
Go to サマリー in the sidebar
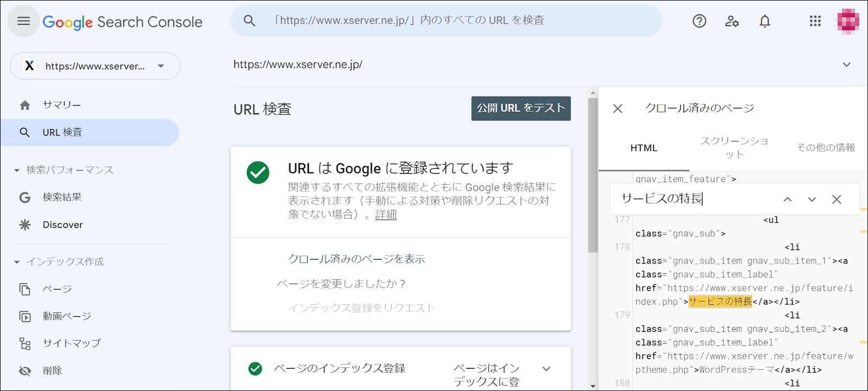(62, 105)
